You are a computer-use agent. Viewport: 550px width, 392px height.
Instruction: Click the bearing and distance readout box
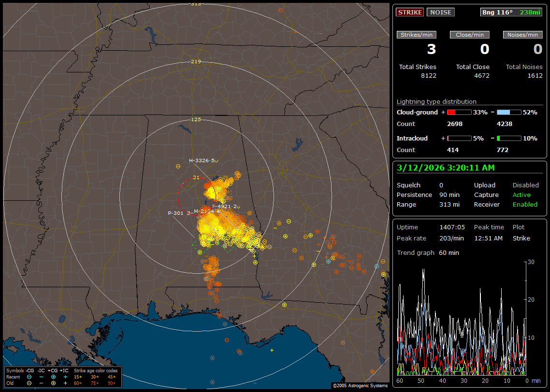tap(511, 12)
